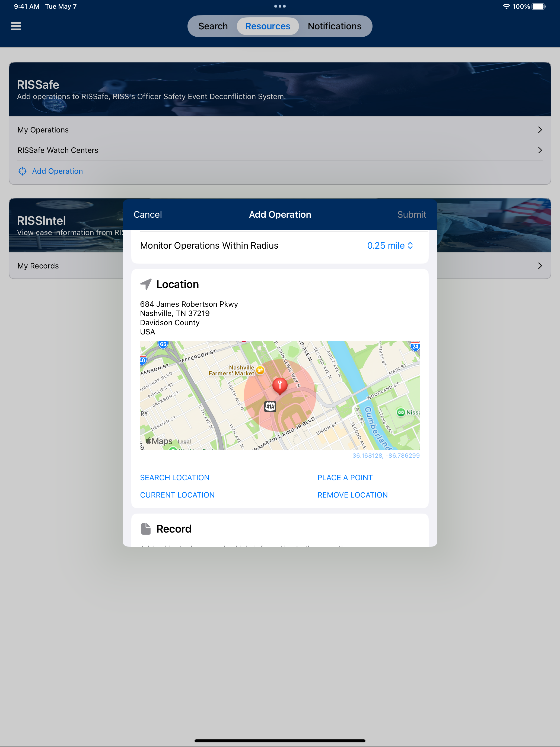The image size is (560, 747).
Task: Open the Apple Maps logo
Action: 159,441
